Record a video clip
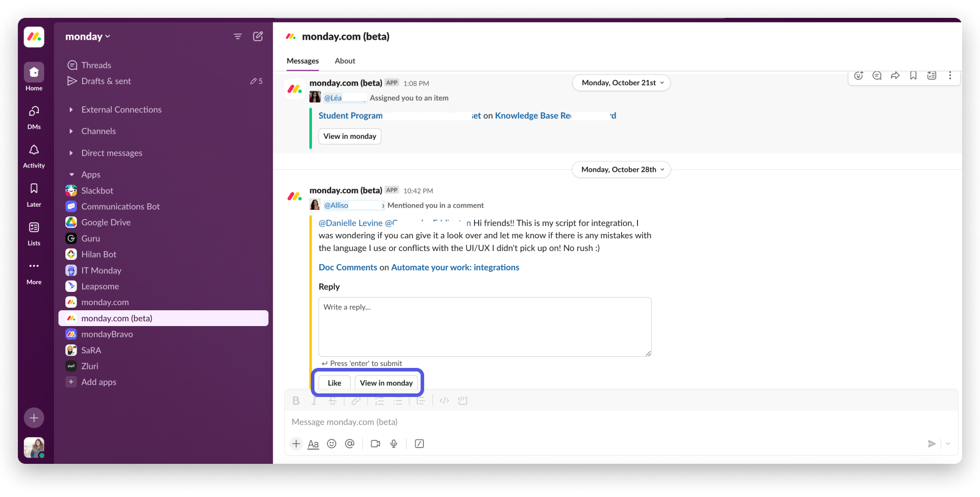This screenshot has height=497, width=980. 376,443
